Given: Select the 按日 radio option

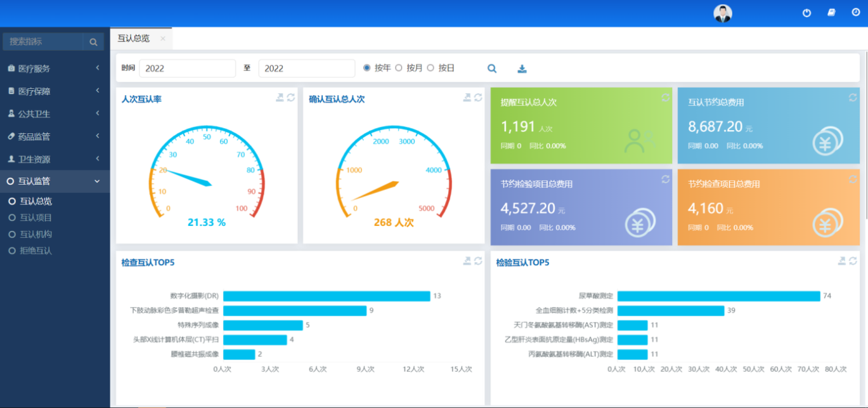Looking at the screenshot, I should coord(431,68).
